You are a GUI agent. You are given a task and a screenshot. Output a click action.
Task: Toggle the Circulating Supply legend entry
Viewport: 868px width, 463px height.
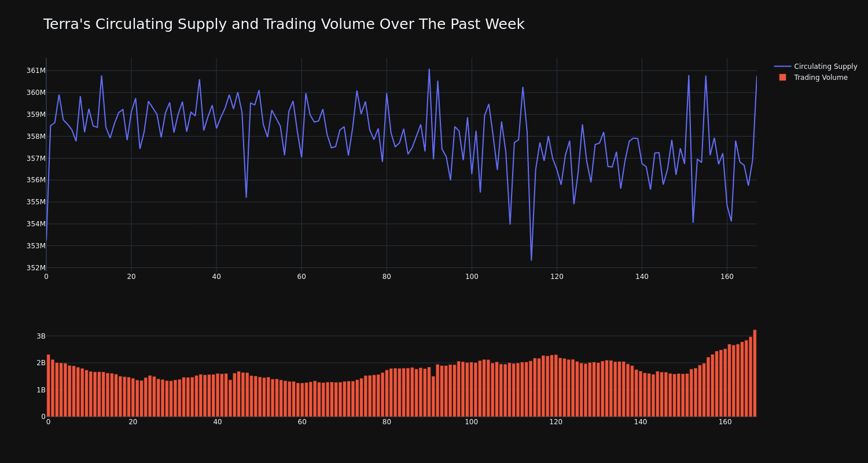click(816, 67)
